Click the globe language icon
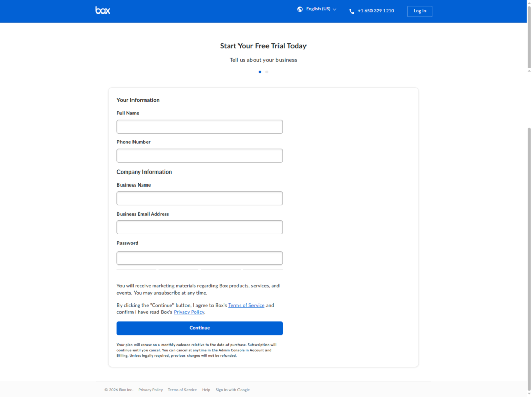The height and width of the screenshot is (397, 532). [x=299, y=9]
